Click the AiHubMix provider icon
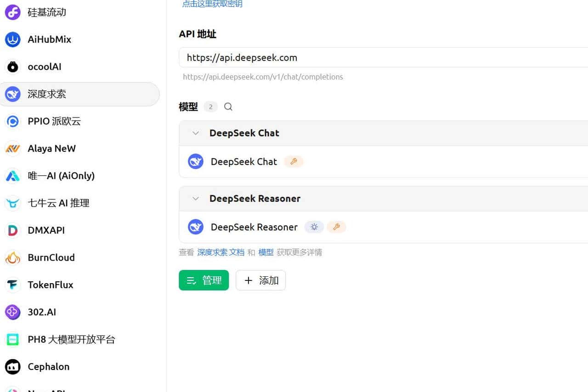588x392 pixels. point(12,39)
